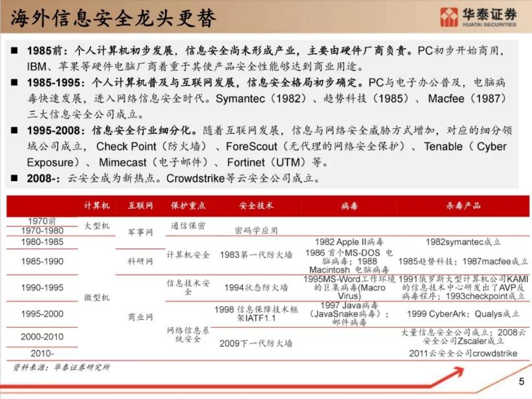Screen dimensions: 532x399
Task: Click the row label 1985-1990
Action: click(42, 261)
